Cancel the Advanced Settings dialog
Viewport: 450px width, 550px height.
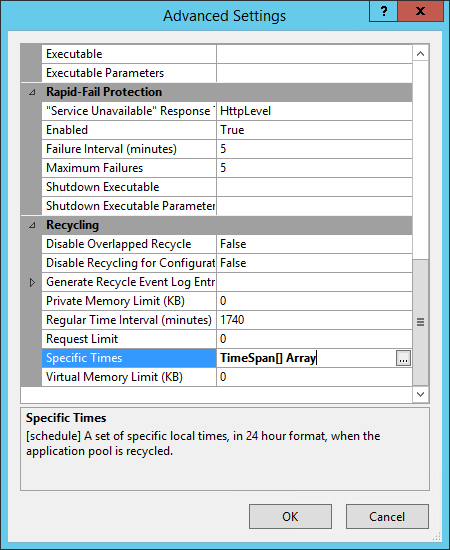tap(387, 516)
